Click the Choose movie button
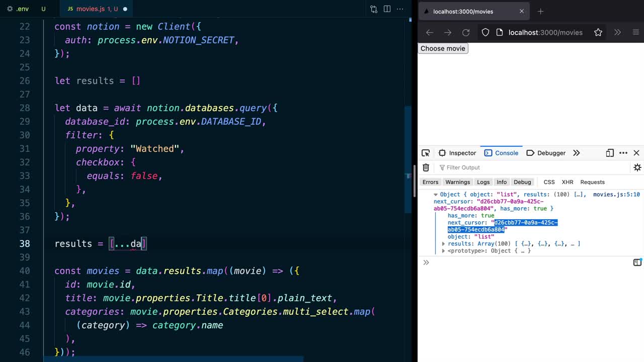The height and width of the screenshot is (362, 644). click(443, 48)
